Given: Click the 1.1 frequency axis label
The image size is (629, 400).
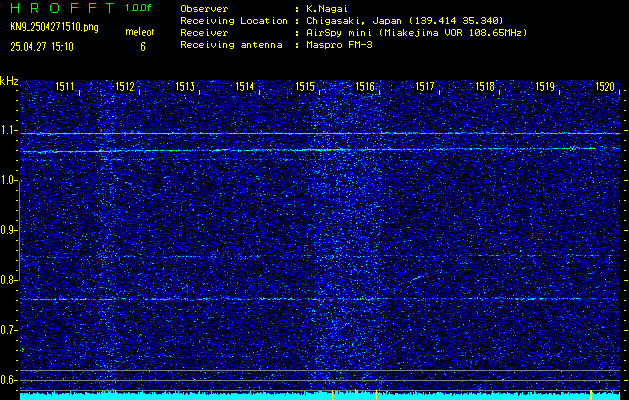Looking at the screenshot, I should click(8, 130).
